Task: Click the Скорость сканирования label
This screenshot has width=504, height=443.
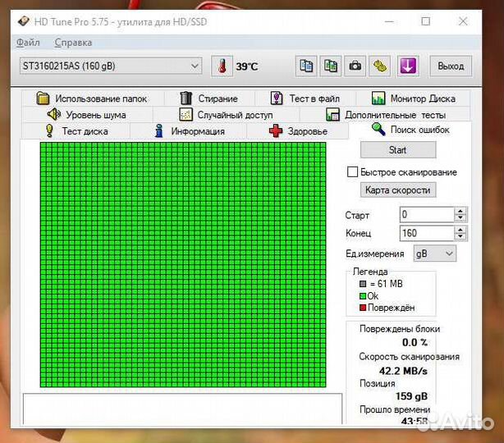Action: click(409, 357)
